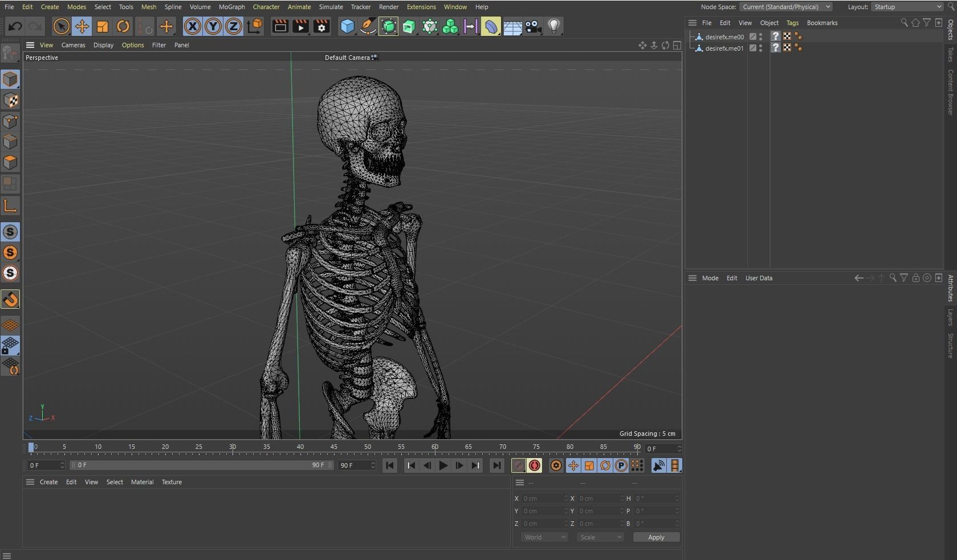Image resolution: width=957 pixels, height=560 pixels.
Task: Switch to Model mode in the left toolbar
Action: coord(10,79)
